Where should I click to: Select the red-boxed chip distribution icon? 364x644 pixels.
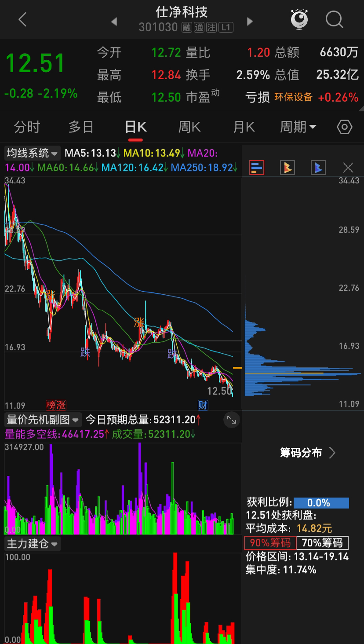[257, 167]
